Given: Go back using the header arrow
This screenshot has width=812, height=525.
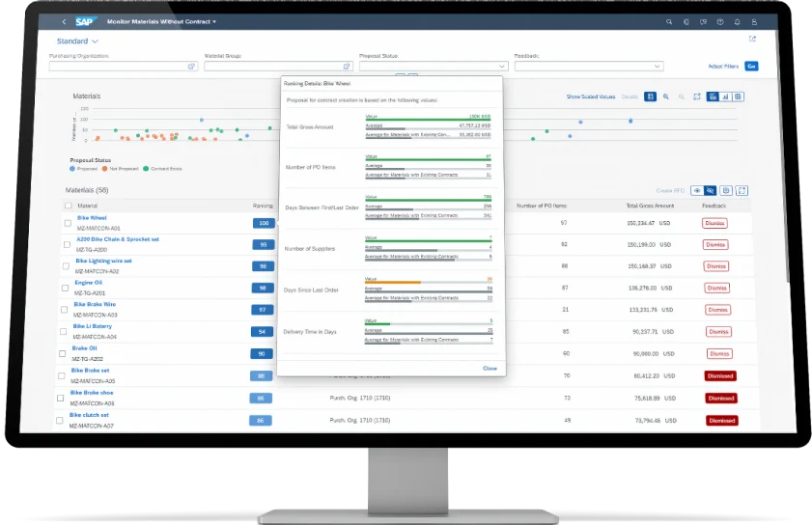Looking at the screenshot, I should (64, 21).
